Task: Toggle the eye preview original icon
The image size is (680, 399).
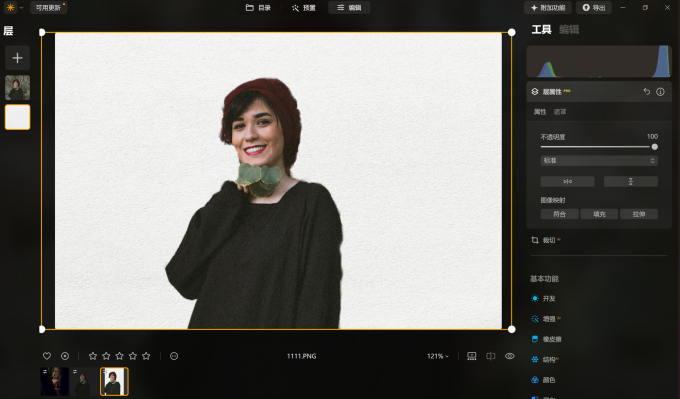Action: [510, 356]
